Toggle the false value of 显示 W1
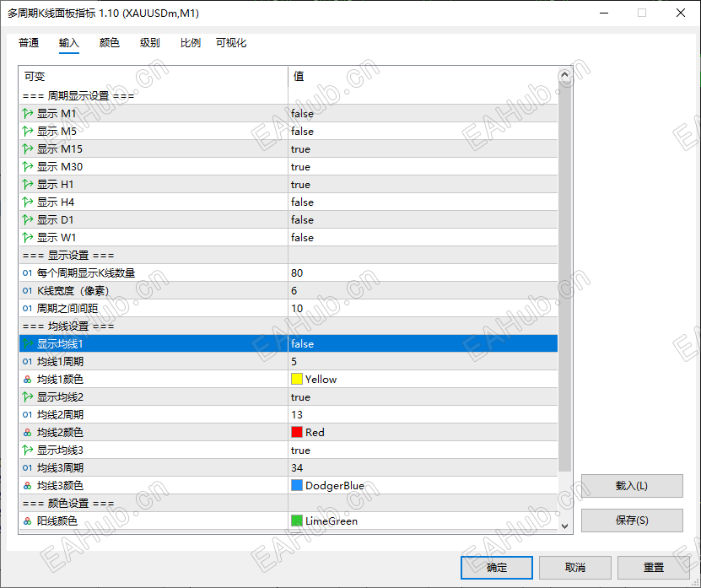The image size is (701, 588). tap(423, 237)
